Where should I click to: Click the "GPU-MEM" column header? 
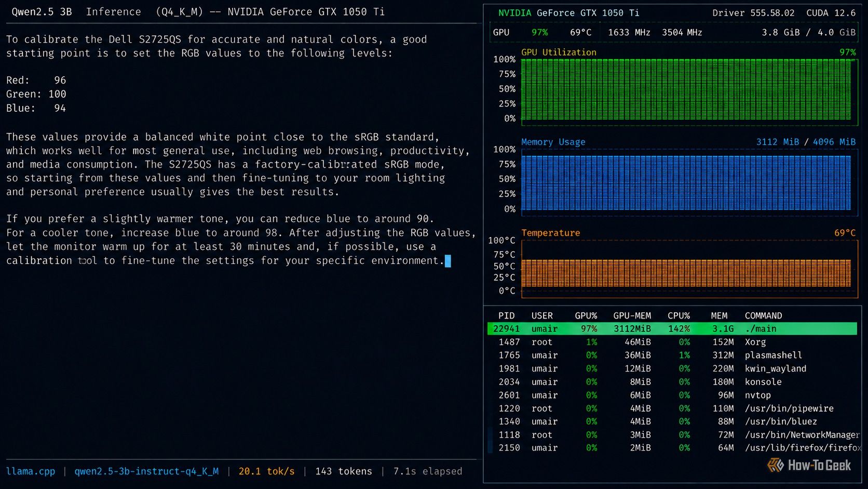pyautogui.click(x=632, y=315)
